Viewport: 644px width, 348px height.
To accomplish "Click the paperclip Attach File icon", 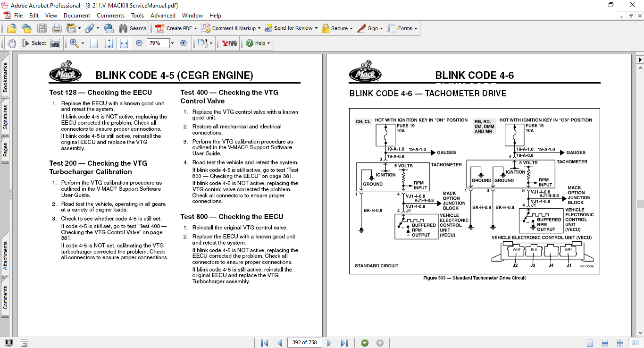I will point(89,28).
